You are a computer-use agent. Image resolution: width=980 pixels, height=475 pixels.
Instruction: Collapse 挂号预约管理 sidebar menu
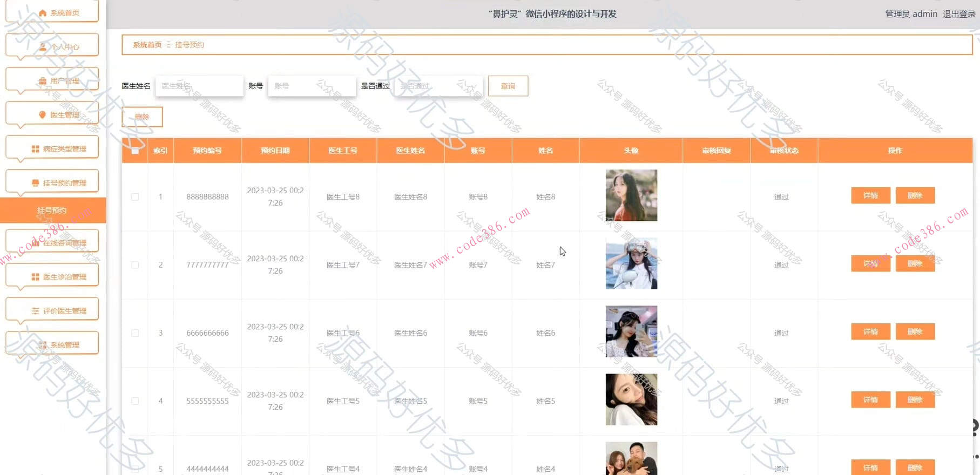click(x=52, y=182)
